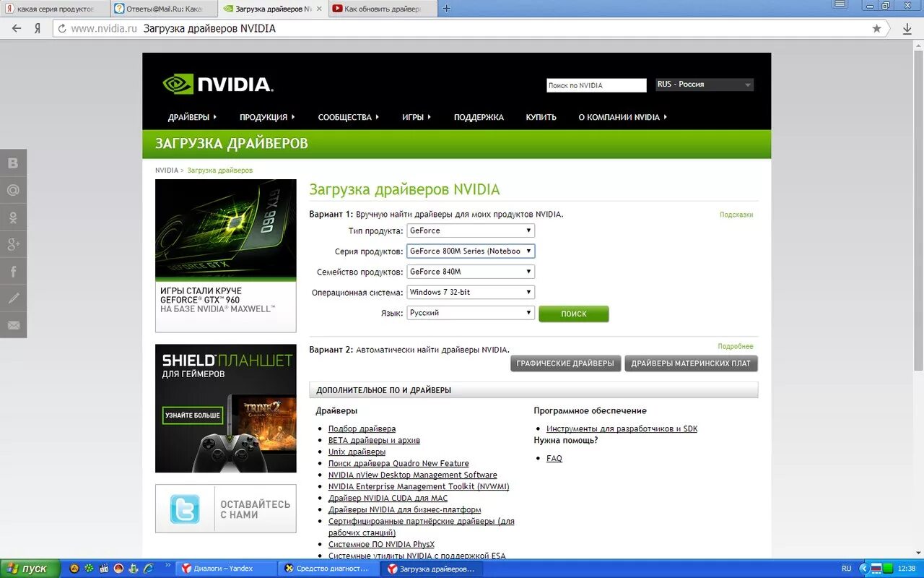Viewport: 924px width, 578px height.
Task: Click the Yandex 'Я' button in toolbar
Action: 38,29
